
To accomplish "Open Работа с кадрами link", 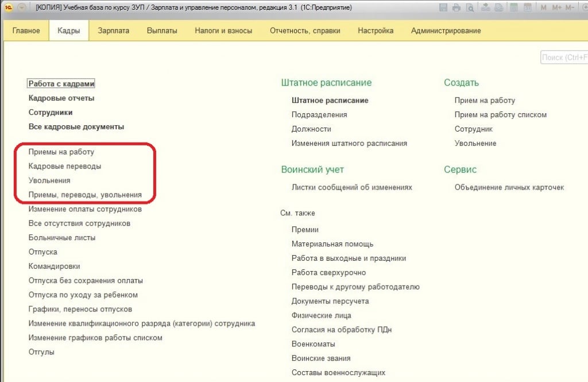I will (x=61, y=84).
